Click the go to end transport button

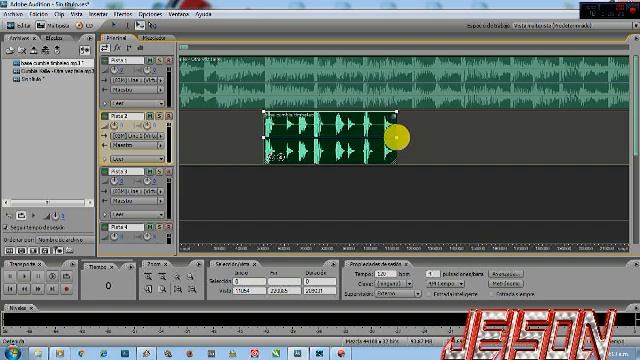pos(52,289)
